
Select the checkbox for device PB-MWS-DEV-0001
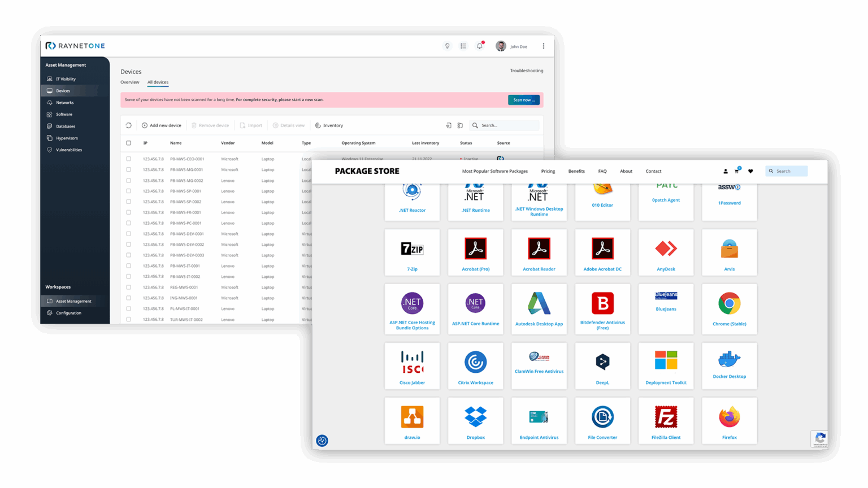pyautogui.click(x=128, y=233)
